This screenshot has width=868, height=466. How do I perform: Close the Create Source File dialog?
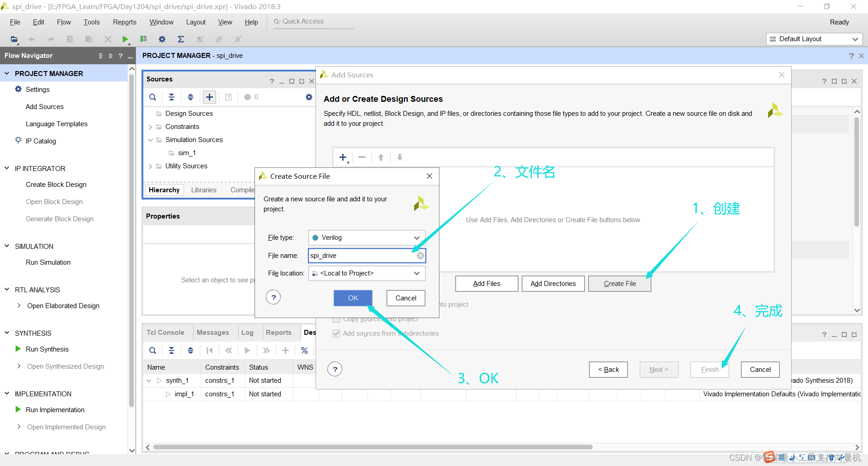click(429, 176)
